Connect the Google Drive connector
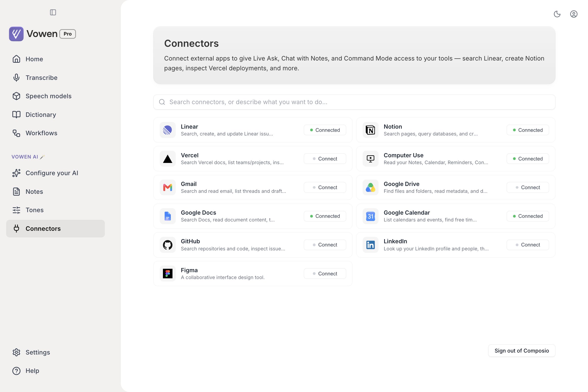588x392 pixels. (x=527, y=187)
